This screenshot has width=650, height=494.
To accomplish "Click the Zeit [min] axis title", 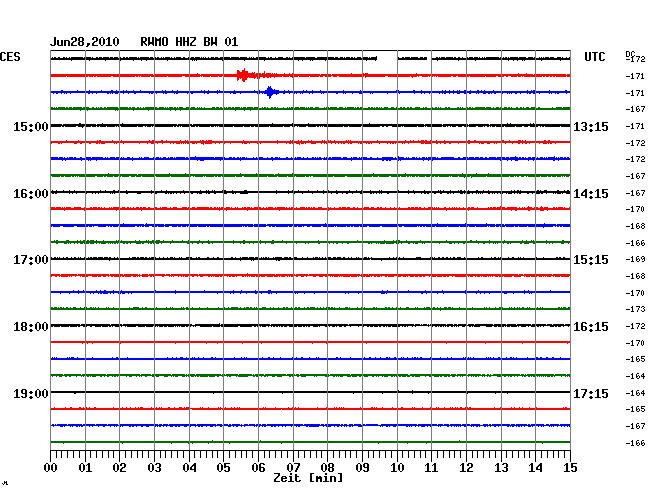I will coord(308,478).
